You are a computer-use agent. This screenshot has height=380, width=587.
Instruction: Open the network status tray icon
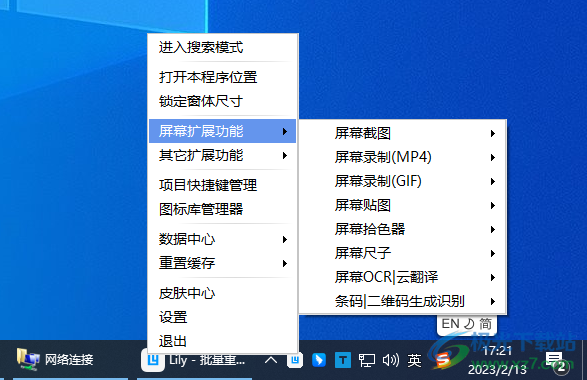pos(367,360)
